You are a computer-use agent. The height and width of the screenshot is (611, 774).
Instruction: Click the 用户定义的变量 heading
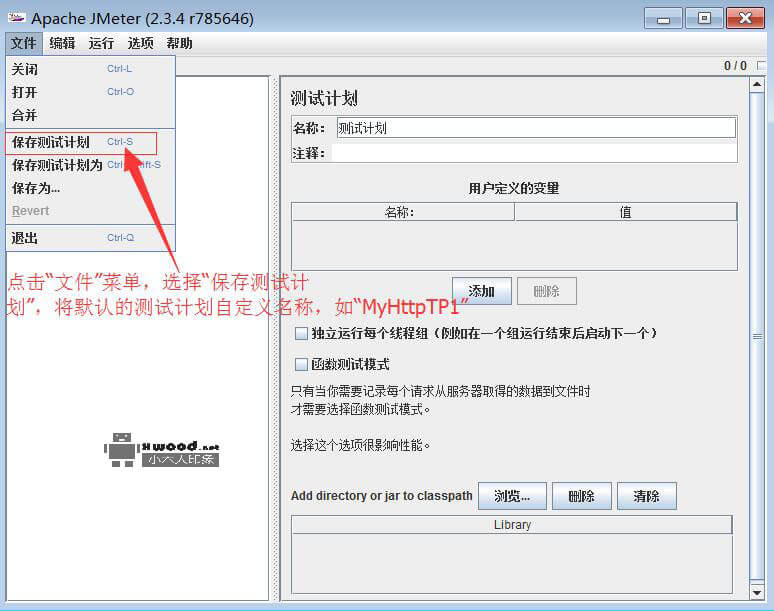tap(514, 188)
